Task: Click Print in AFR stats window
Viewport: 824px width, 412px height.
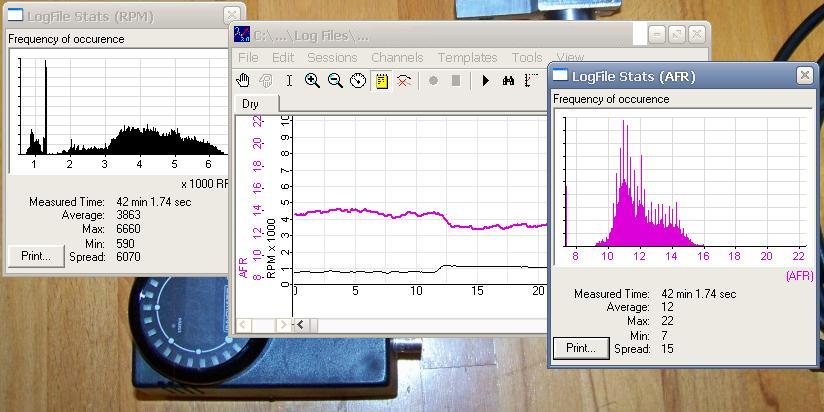Action: click(x=581, y=348)
